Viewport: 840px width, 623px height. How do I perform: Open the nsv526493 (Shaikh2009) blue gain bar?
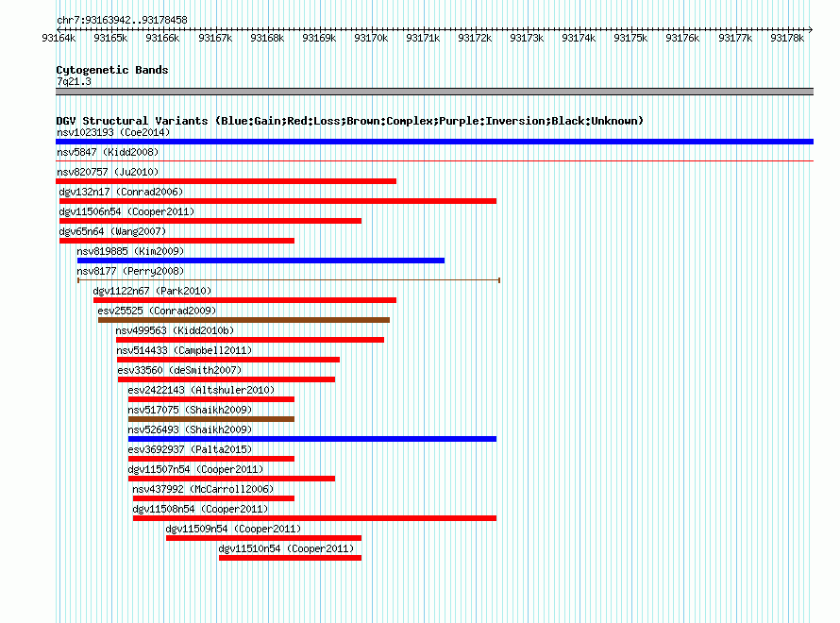pyautogui.click(x=312, y=439)
